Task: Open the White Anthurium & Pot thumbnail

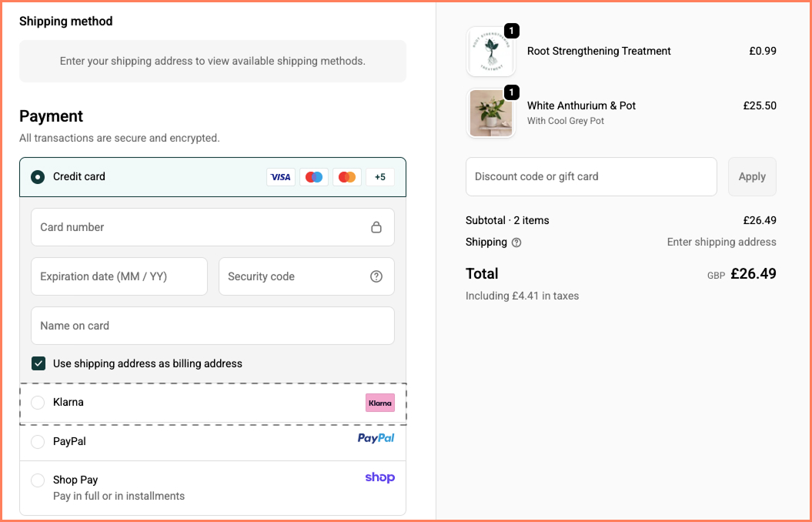Action: tap(491, 113)
